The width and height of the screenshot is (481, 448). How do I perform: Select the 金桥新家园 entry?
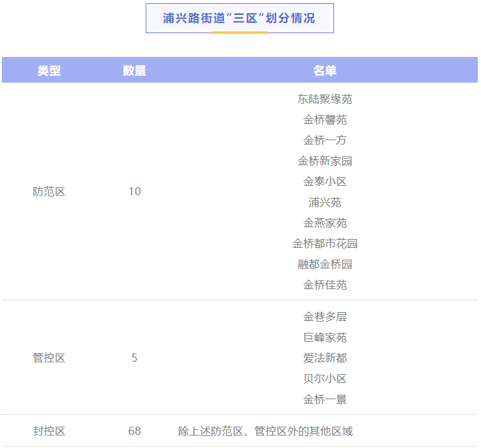(x=325, y=161)
